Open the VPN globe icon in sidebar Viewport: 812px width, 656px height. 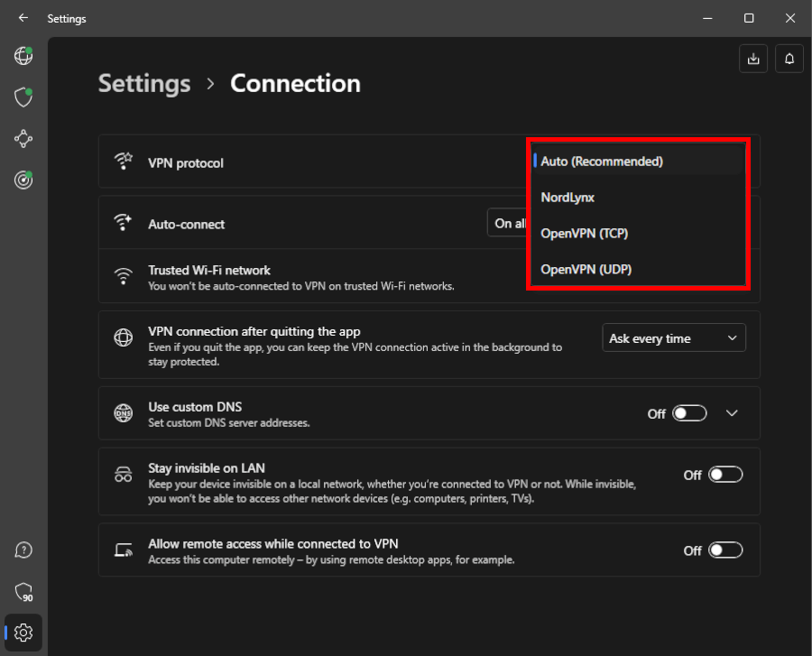click(23, 55)
